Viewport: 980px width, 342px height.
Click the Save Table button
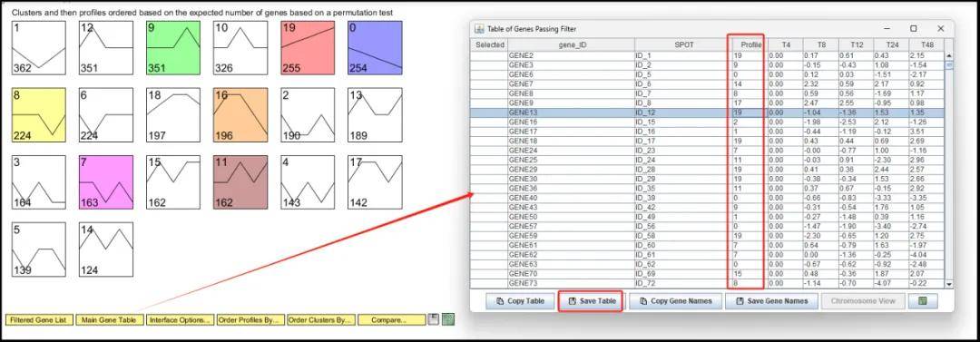click(x=590, y=301)
